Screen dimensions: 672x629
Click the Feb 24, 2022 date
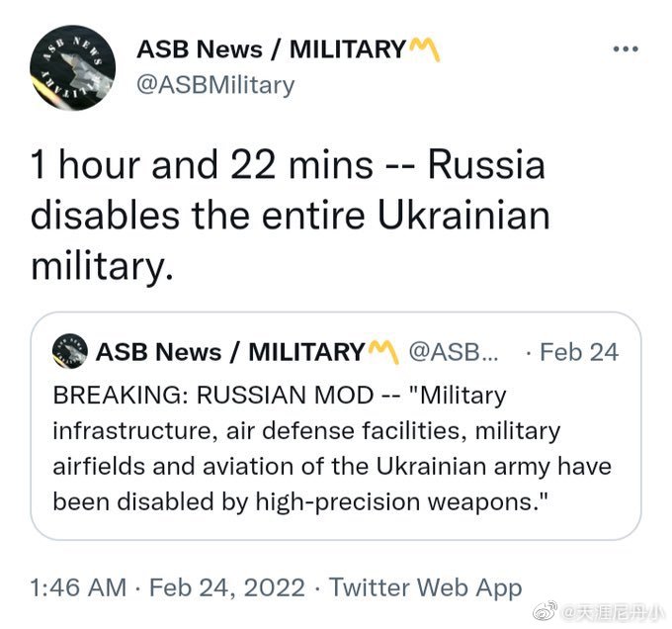pos(227,587)
